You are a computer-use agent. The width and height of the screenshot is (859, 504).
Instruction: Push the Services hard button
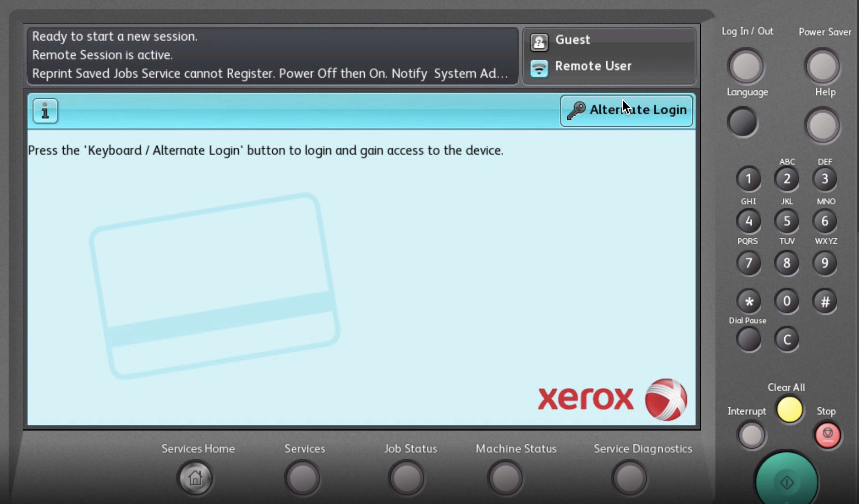[x=303, y=477]
